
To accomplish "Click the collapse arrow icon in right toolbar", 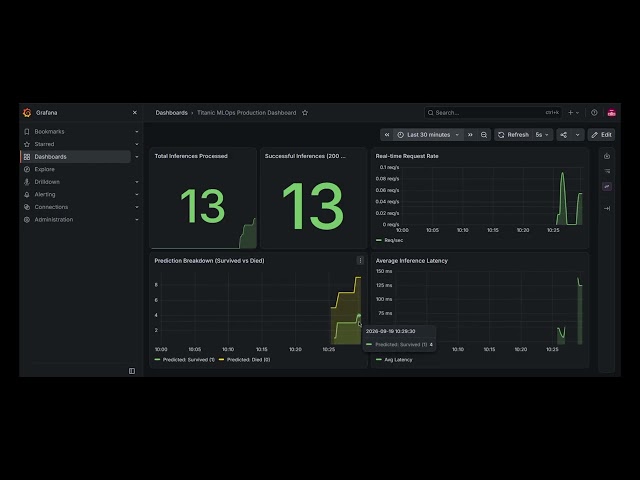I will point(607,209).
